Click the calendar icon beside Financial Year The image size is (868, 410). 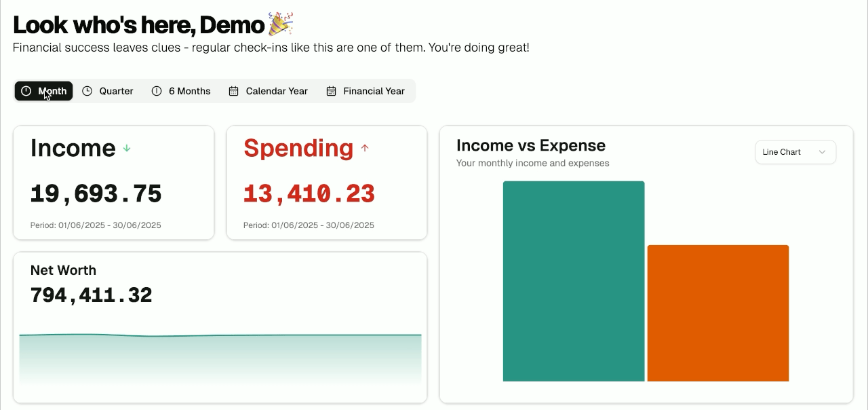[x=331, y=91]
